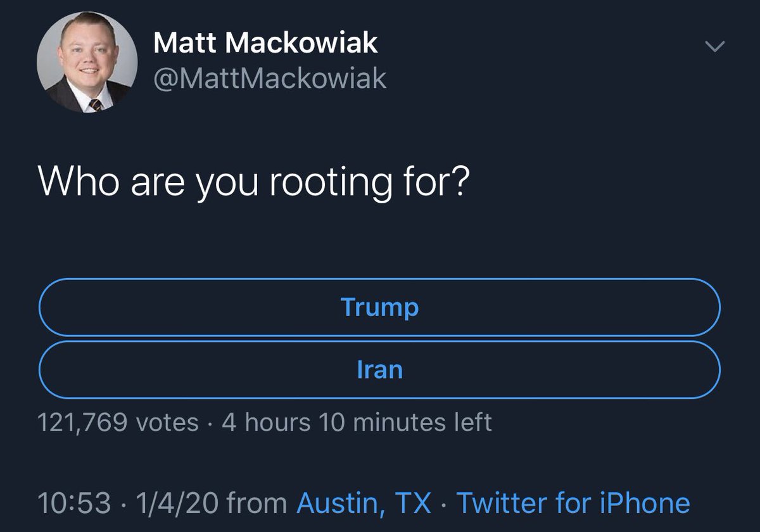Click the dot separator after the votes count

click(210, 422)
